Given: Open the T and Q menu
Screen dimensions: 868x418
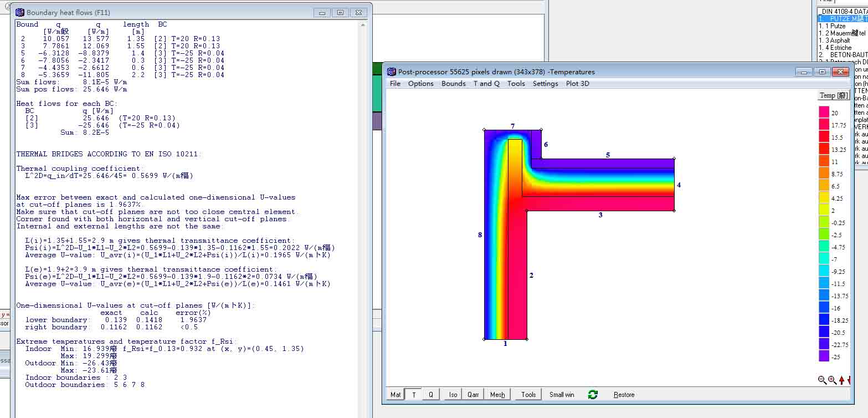Looking at the screenshot, I should 486,84.
